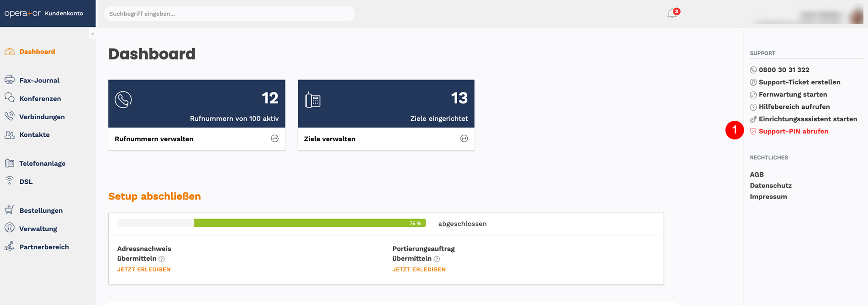Open Kontakte from the sidebar
Screen dimensions: 868x305
click(x=34, y=134)
